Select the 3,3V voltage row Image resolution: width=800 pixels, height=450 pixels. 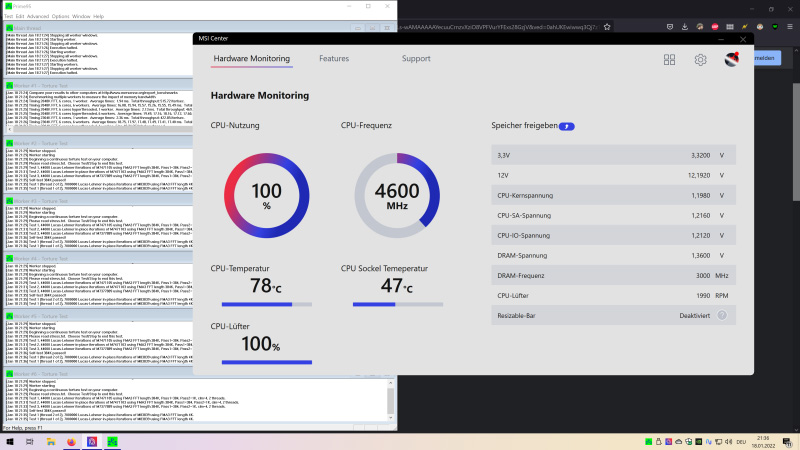[x=613, y=155]
